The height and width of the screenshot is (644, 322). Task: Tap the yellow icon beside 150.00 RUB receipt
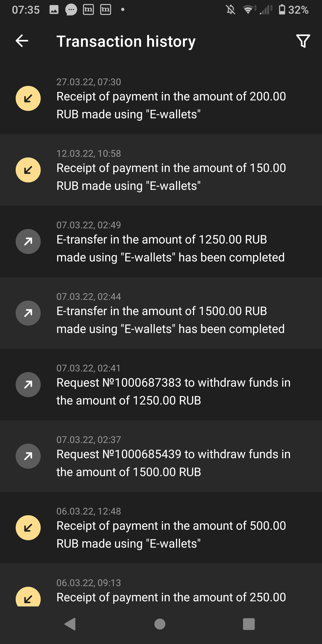point(28,170)
